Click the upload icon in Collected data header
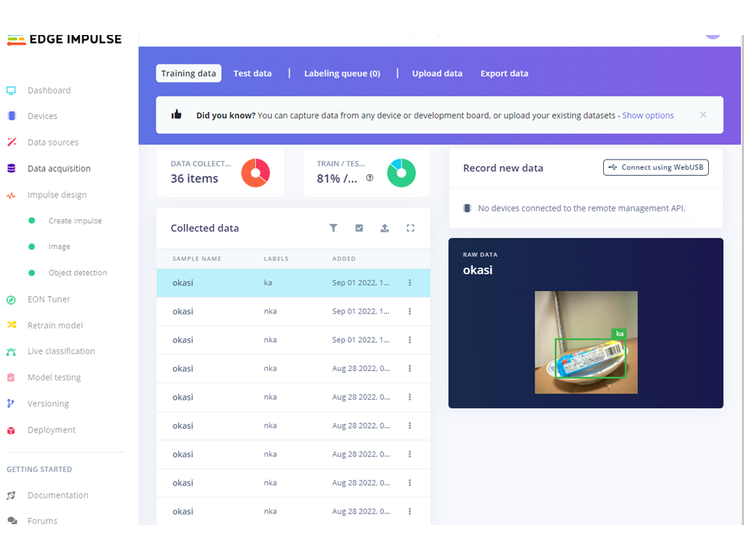Image resolution: width=747 pixels, height=560 pixels. tap(384, 228)
